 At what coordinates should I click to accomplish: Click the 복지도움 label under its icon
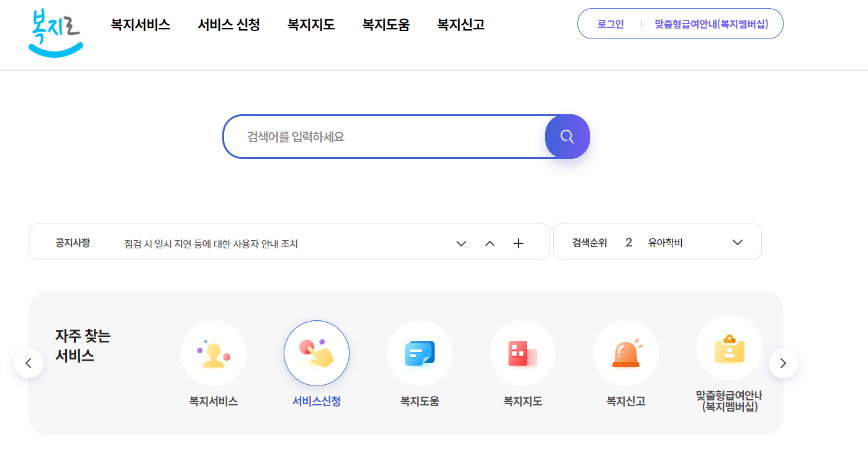420,402
